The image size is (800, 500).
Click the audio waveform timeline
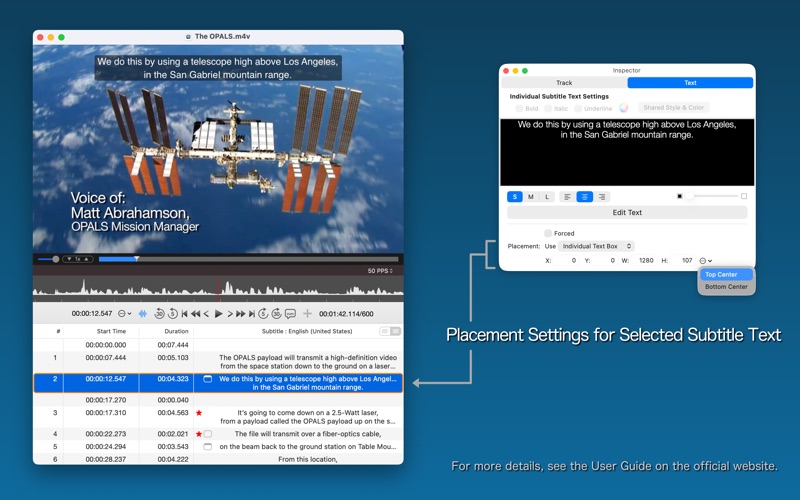coord(218,287)
